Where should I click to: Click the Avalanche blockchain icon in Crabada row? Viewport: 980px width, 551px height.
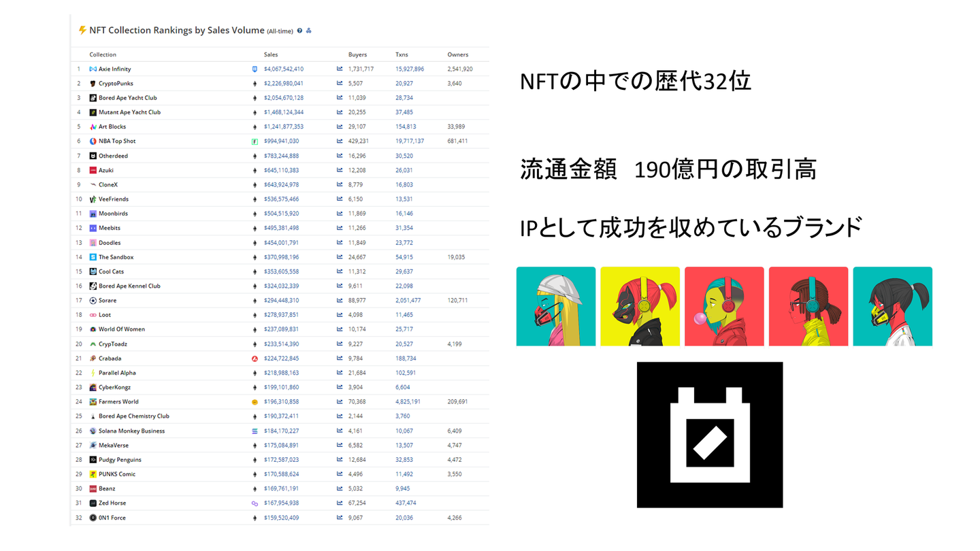[255, 358]
